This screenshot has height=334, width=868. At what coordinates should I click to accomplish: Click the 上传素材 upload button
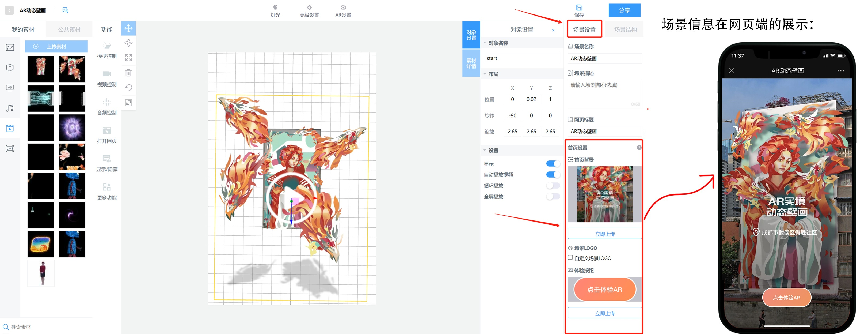click(56, 47)
